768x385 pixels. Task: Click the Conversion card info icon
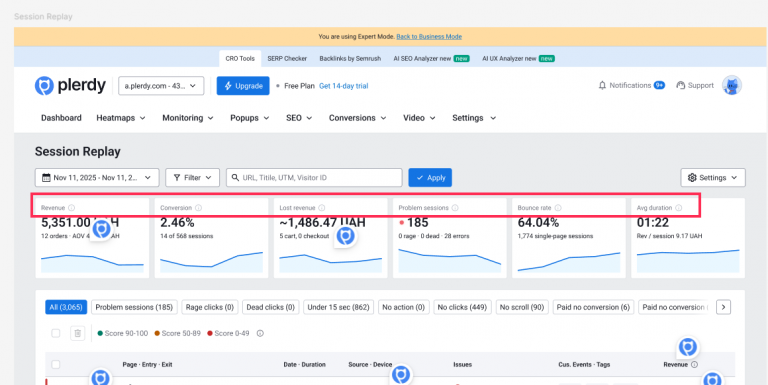197,208
